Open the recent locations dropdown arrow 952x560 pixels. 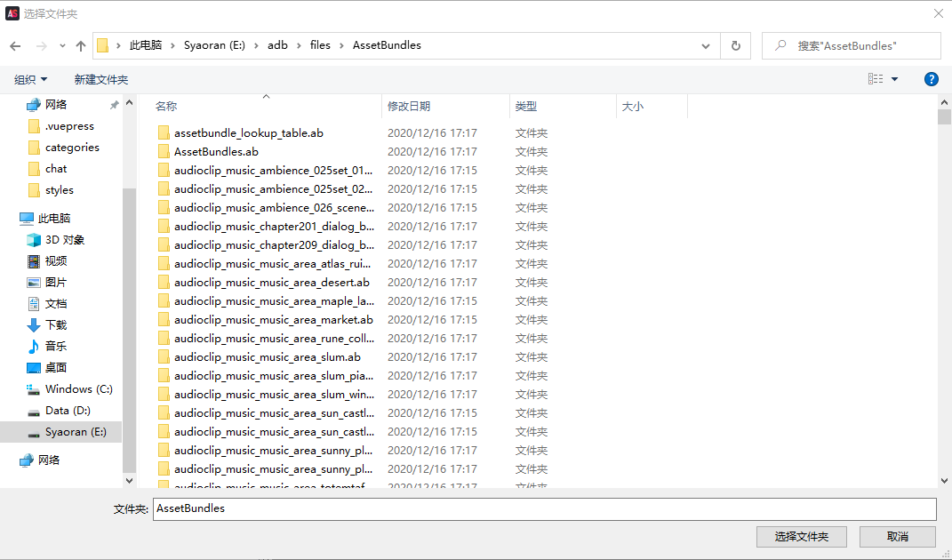pyautogui.click(x=62, y=46)
